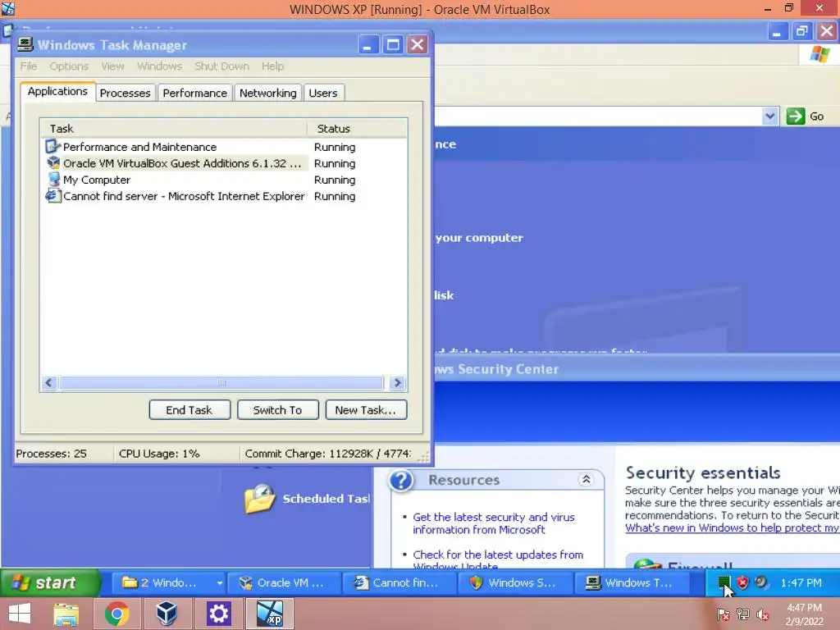This screenshot has height=630, width=840.
Task: Switch to Windows Task Manager taskbar button
Action: tap(631, 582)
